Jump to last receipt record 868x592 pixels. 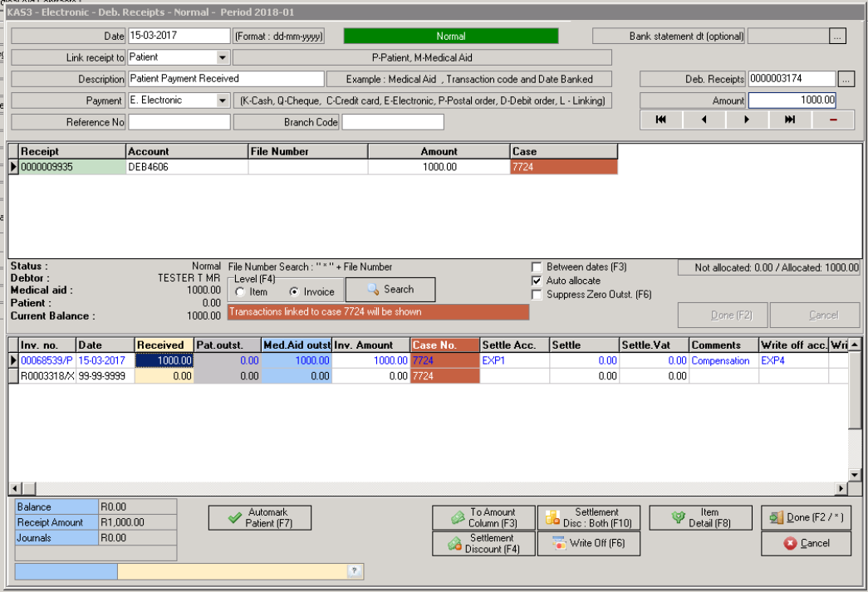(790, 120)
